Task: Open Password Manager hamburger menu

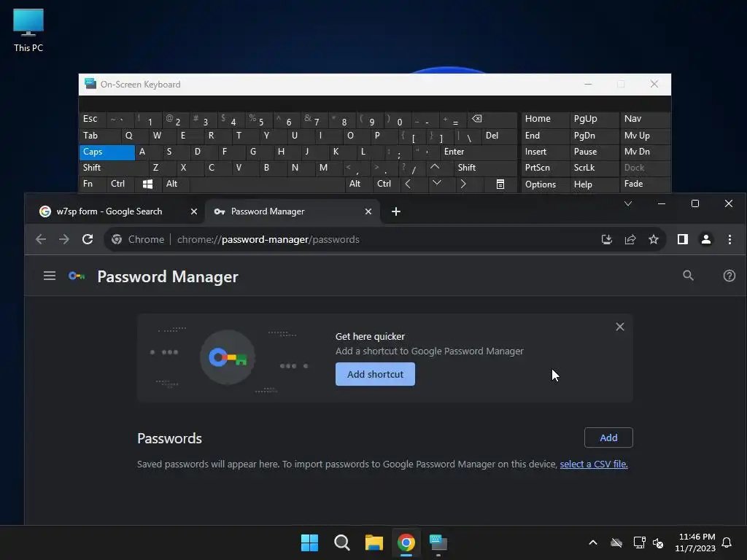Action: point(50,276)
